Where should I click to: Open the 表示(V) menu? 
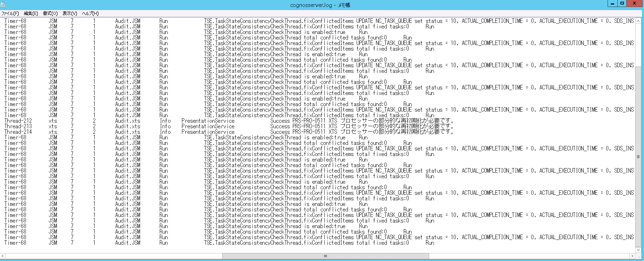point(70,14)
